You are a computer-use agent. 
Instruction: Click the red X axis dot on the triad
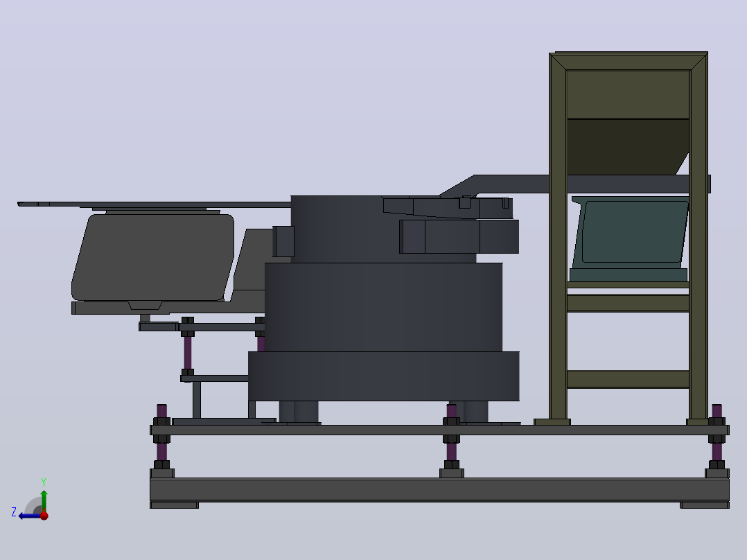[x=44, y=516]
